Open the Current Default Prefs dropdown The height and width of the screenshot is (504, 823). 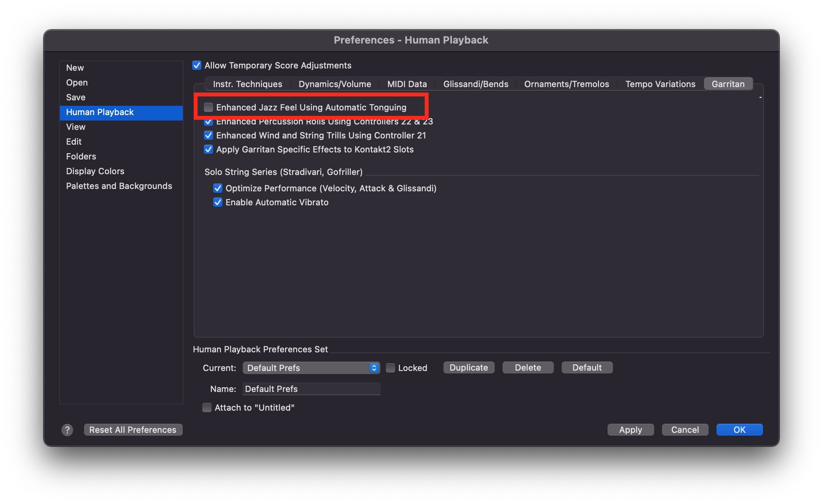tap(311, 368)
